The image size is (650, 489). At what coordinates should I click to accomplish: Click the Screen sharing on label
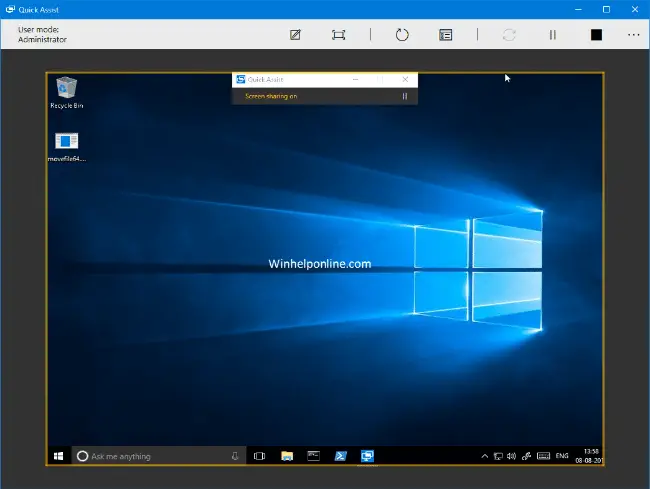click(271, 96)
